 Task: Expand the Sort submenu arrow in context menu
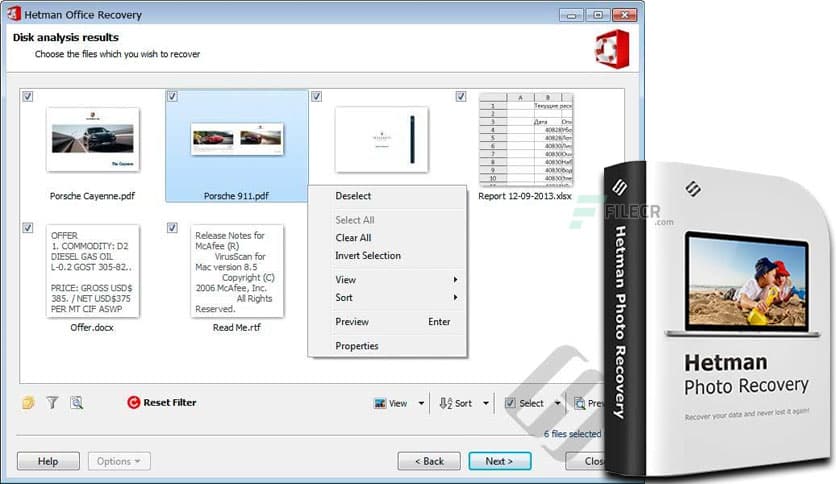pos(455,297)
